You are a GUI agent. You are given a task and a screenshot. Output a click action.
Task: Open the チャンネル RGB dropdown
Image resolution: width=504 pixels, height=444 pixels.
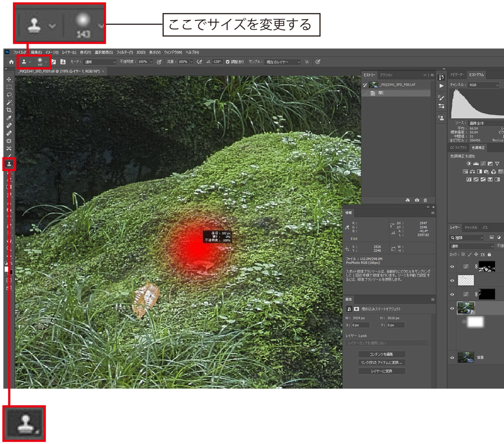tap(484, 85)
